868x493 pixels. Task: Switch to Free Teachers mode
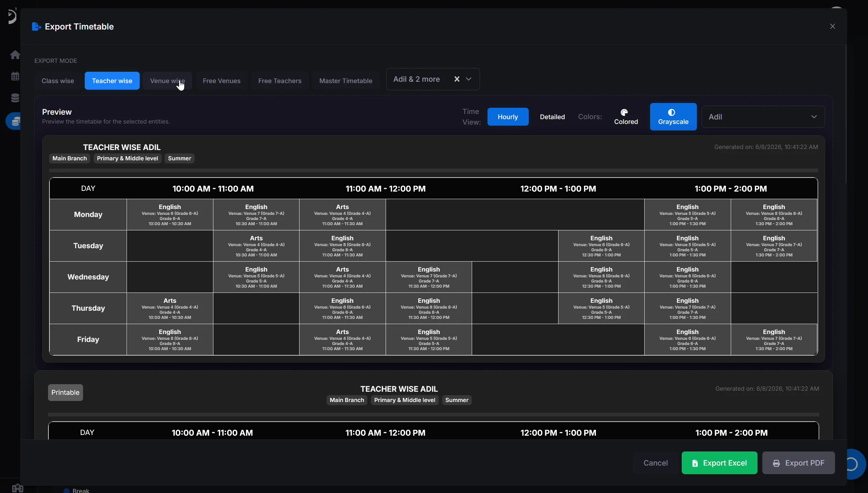tap(280, 81)
